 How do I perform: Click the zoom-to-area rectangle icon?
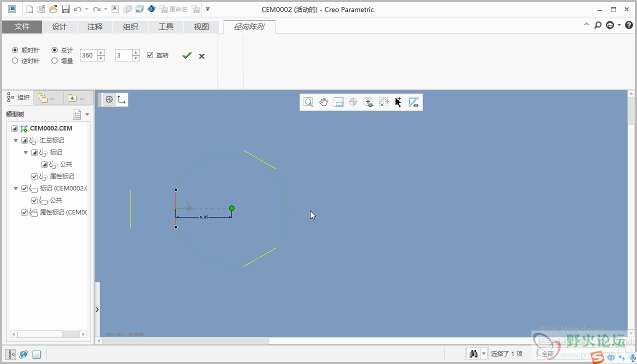click(x=338, y=102)
